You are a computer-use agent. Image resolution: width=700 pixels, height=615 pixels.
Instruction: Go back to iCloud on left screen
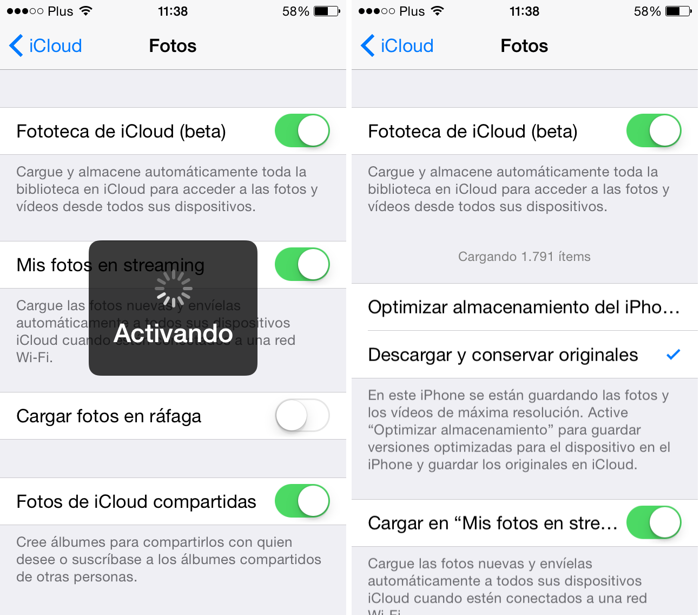[45, 45]
